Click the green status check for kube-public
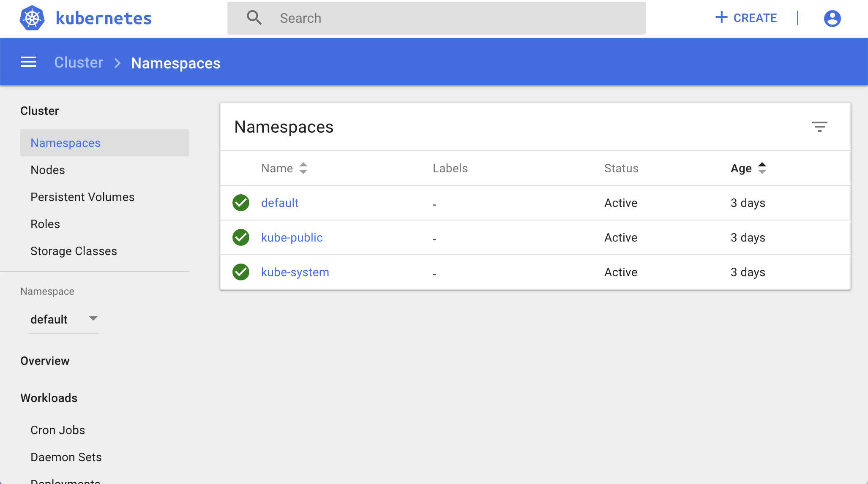Viewport: 868px width, 484px height. [x=241, y=237]
